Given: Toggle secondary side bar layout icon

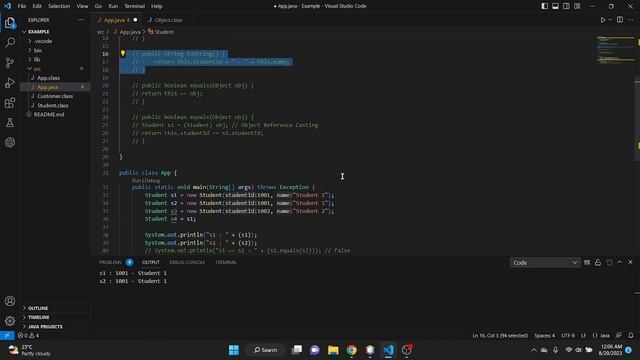Looking at the screenshot, I should (566, 6).
